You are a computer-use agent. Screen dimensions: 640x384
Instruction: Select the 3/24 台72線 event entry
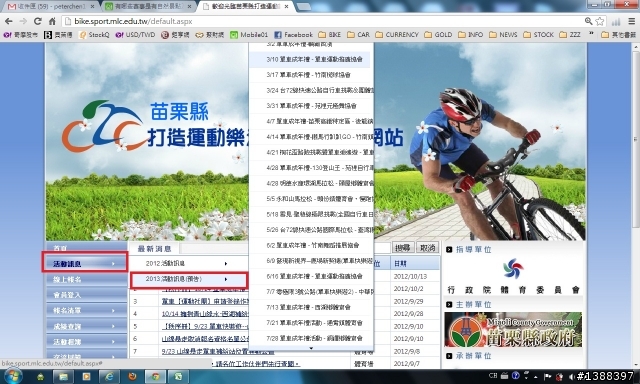click(311, 91)
